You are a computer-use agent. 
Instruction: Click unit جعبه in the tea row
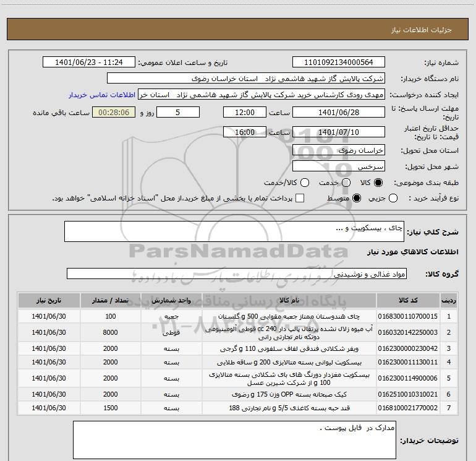[171, 316]
